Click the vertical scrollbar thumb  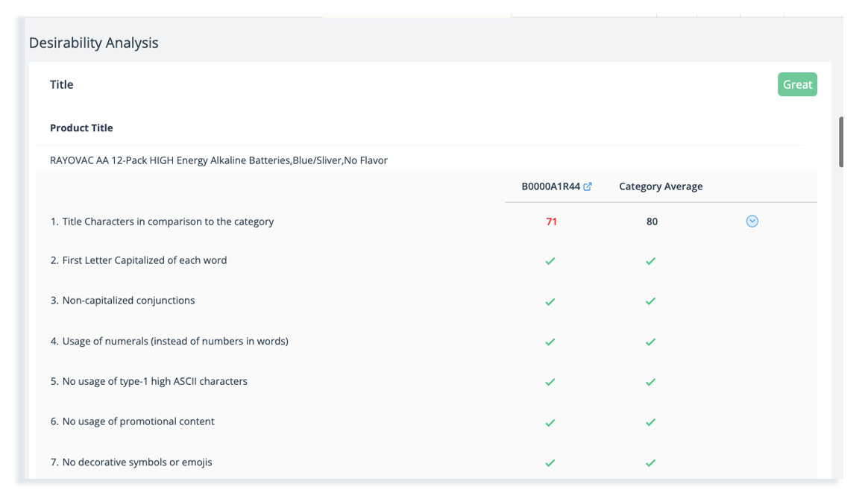click(841, 142)
